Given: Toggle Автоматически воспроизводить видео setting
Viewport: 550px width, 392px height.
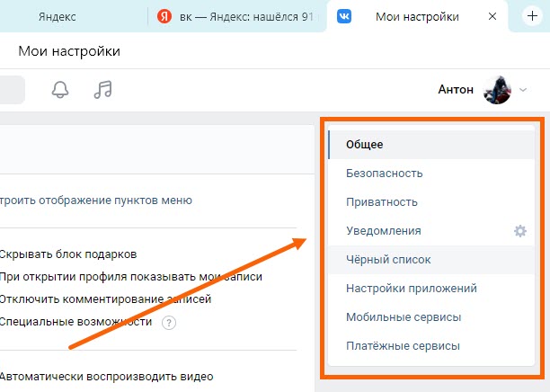Looking at the screenshot, I should 106,376.
